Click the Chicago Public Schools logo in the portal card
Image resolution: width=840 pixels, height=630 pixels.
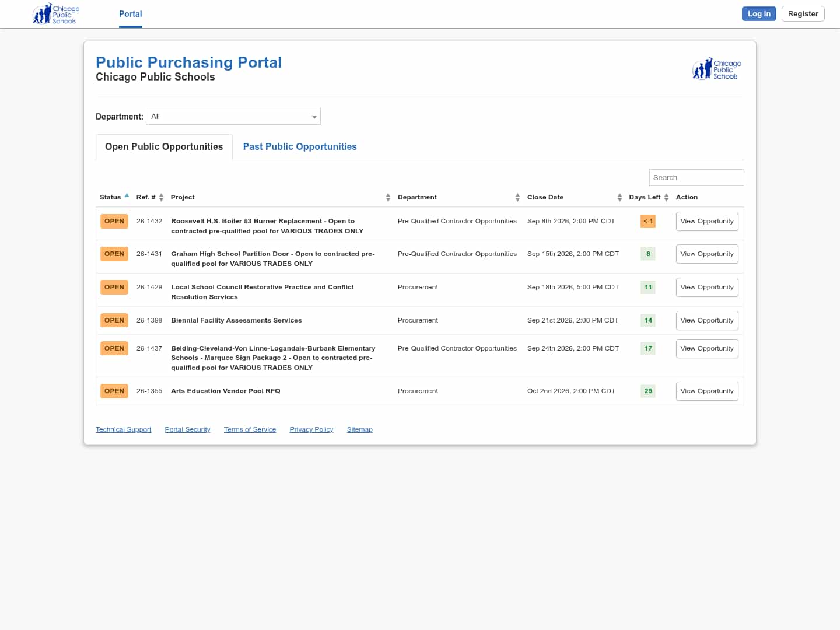point(716,69)
